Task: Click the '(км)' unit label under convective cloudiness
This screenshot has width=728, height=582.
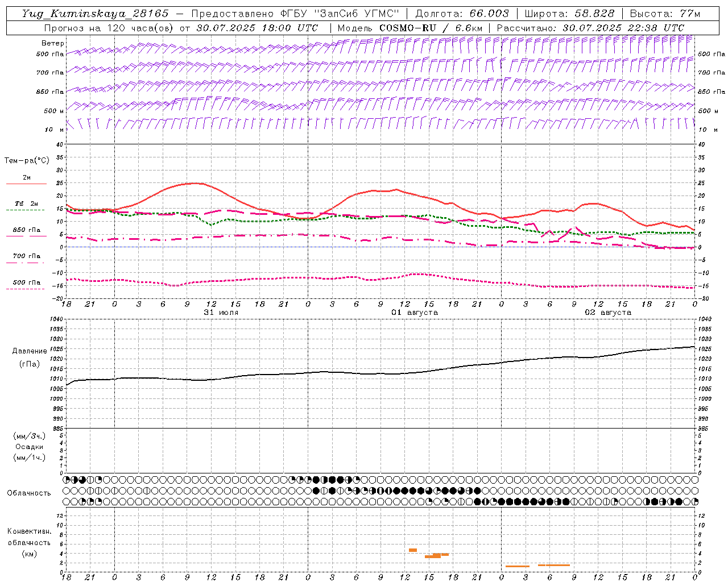Action: tap(29, 554)
